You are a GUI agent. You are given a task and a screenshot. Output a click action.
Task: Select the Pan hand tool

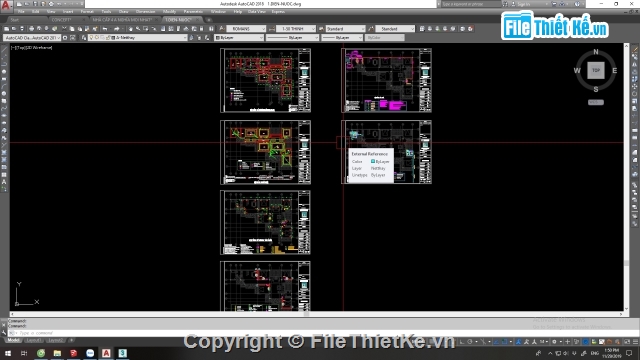coord(131,29)
